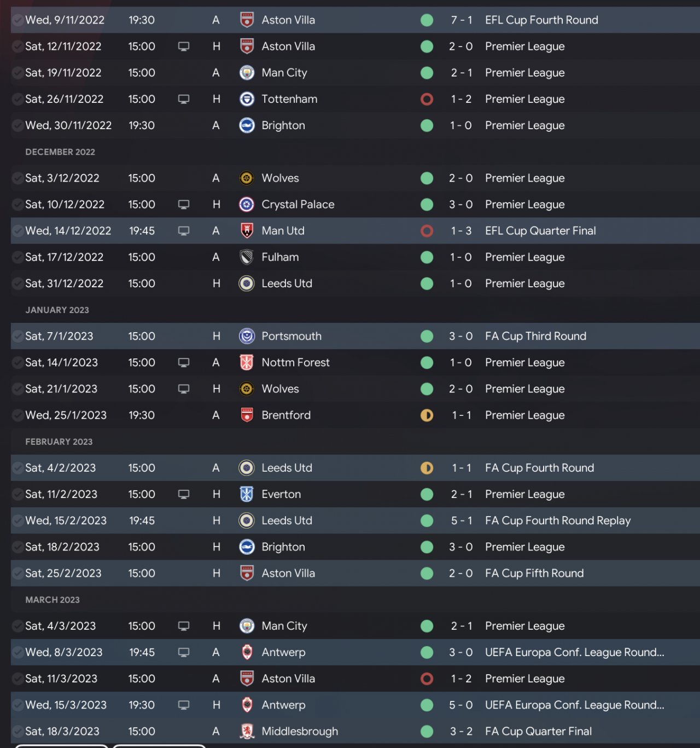Click the Brentford club badge

[x=247, y=415]
